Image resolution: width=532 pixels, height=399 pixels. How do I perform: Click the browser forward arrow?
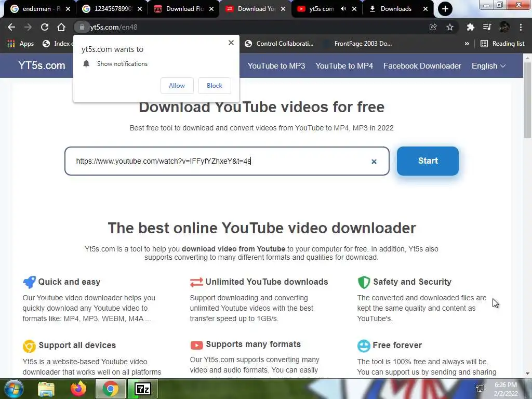point(28,27)
